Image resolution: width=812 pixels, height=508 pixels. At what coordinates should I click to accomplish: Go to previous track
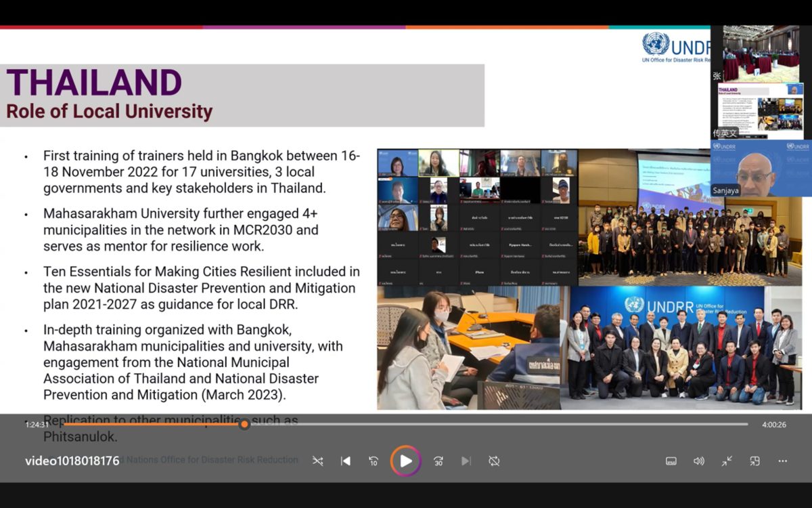[x=346, y=461]
